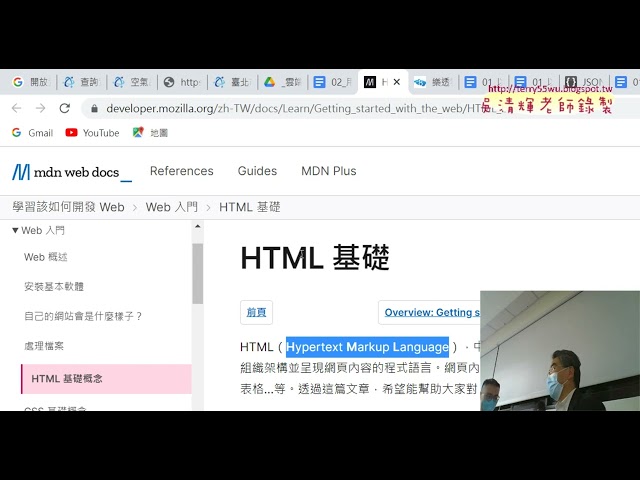Switch to the Google 開放 tab
Viewport: 640px width, 480px height.
31,82
